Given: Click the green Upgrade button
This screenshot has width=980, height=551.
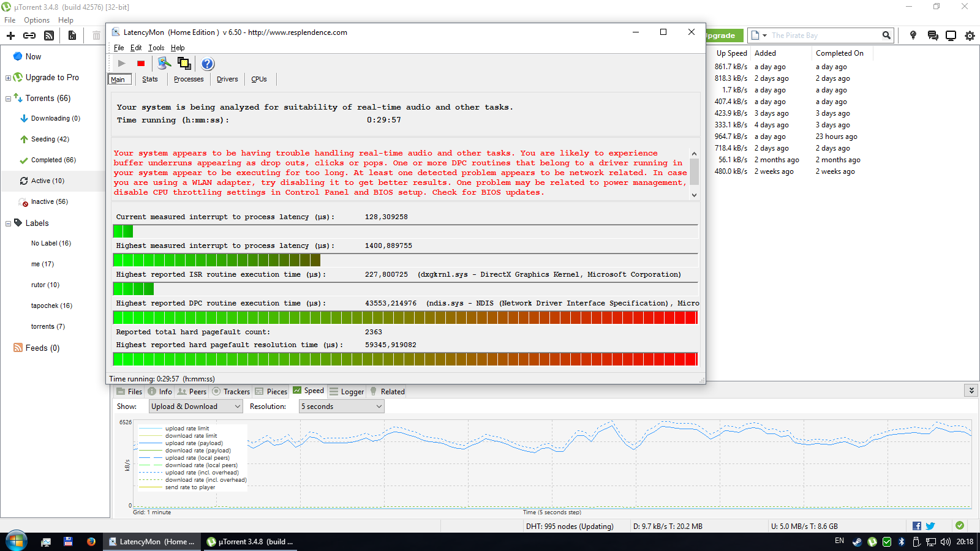Looking at the screenshot, I should tap(725, 36).
